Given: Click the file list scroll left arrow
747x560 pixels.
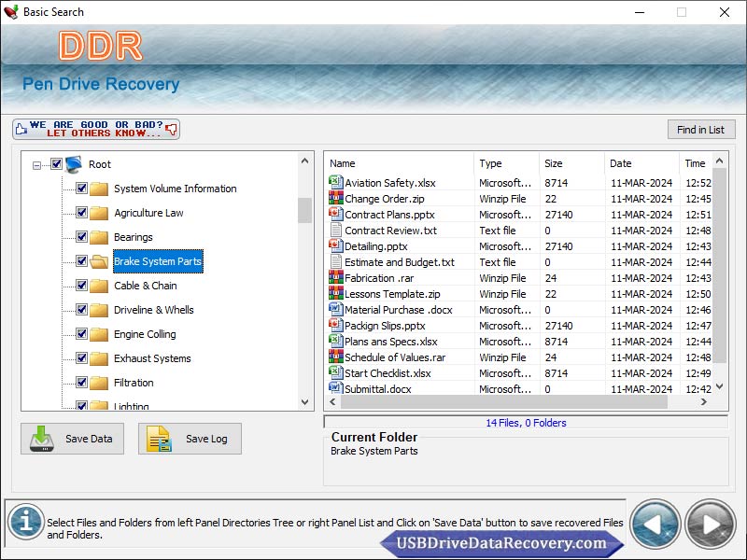Looking at the screenshot, I should point(332,402).
